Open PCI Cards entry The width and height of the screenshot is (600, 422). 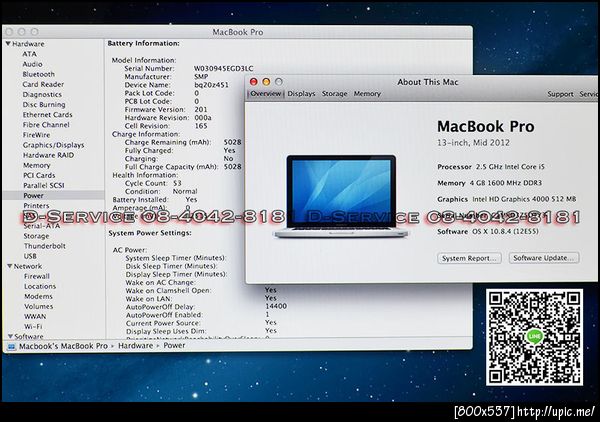click(x=39, y=175)
